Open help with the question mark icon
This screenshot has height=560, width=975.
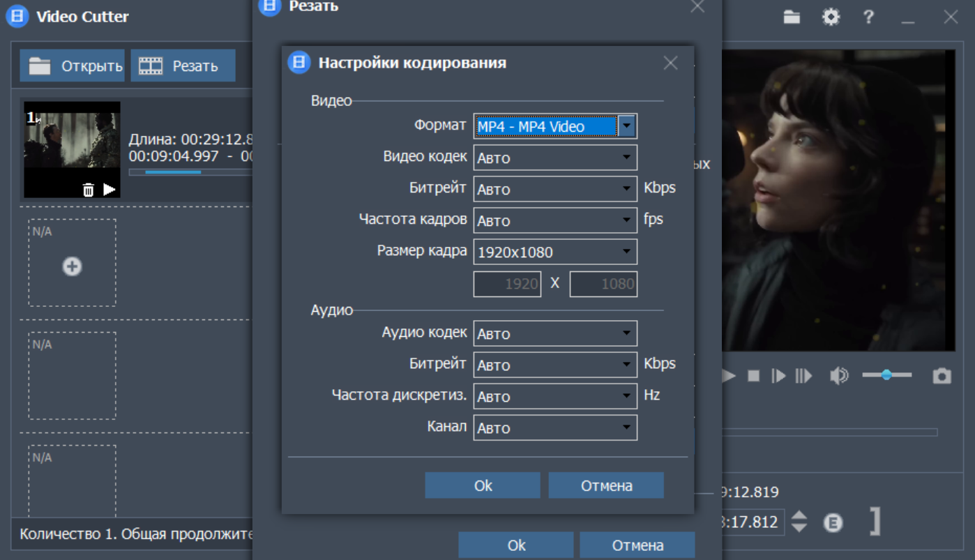pos(868,17)
